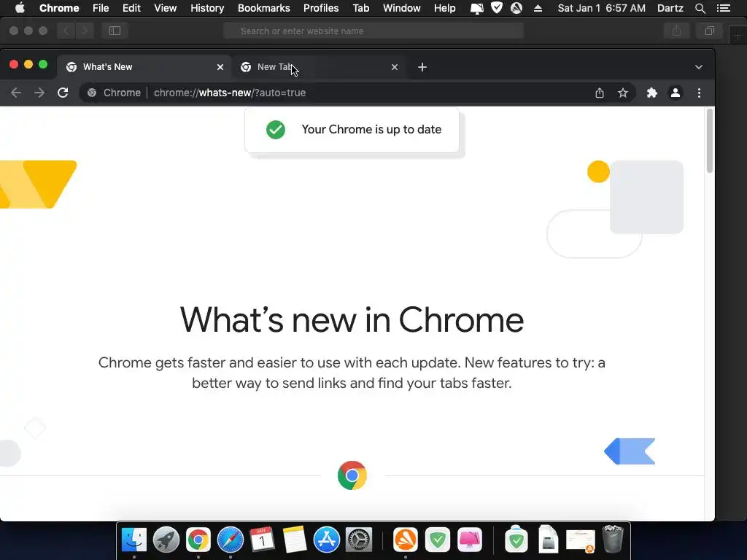The height and width of the screenshot is (560, 747).
Task: Open System Preferences from the Dock
Action: pyautogui.click(x=358, y=540)
